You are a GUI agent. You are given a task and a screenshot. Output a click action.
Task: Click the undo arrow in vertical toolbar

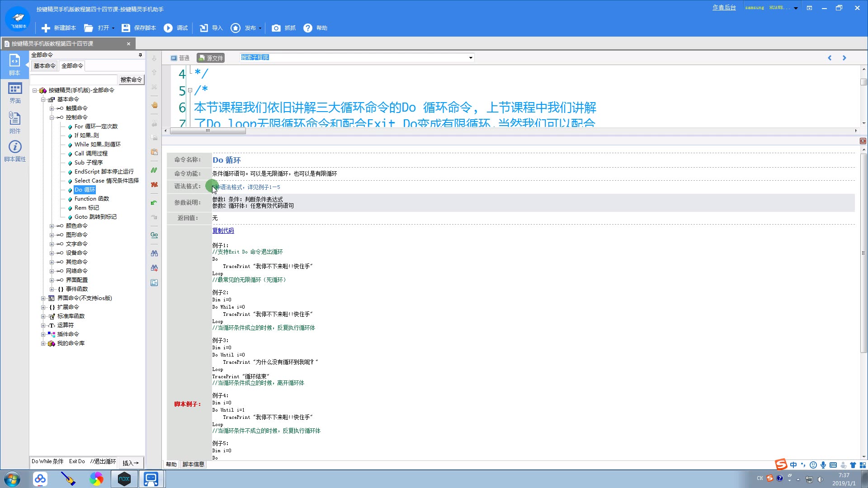tap(154, 203)
